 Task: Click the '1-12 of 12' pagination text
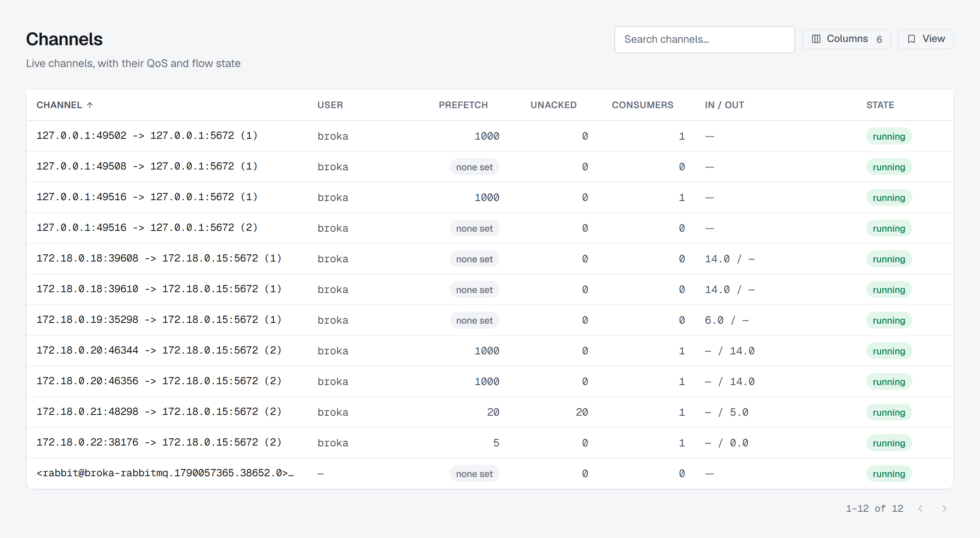(874, 509)
